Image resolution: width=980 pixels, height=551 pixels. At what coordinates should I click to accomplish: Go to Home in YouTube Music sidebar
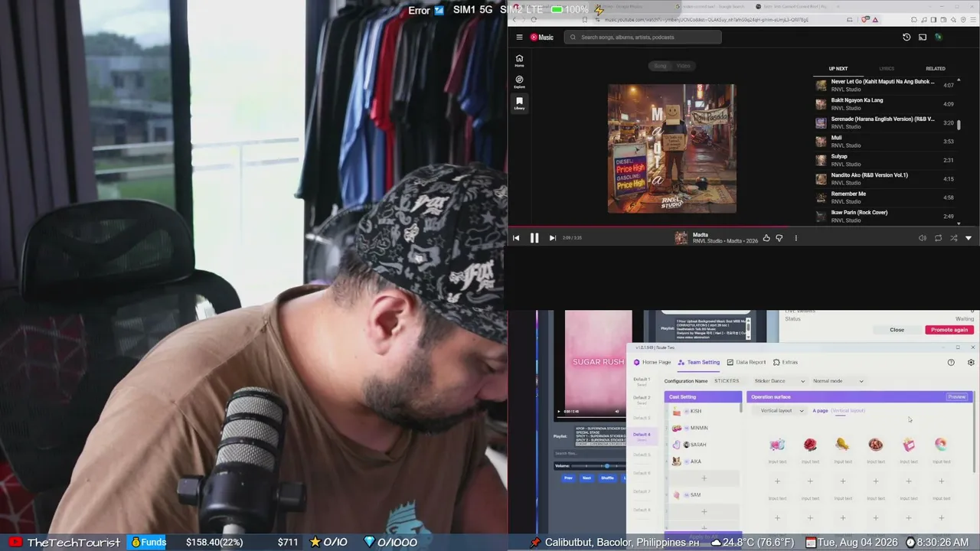pyautogui.click(x=519, y=60)
